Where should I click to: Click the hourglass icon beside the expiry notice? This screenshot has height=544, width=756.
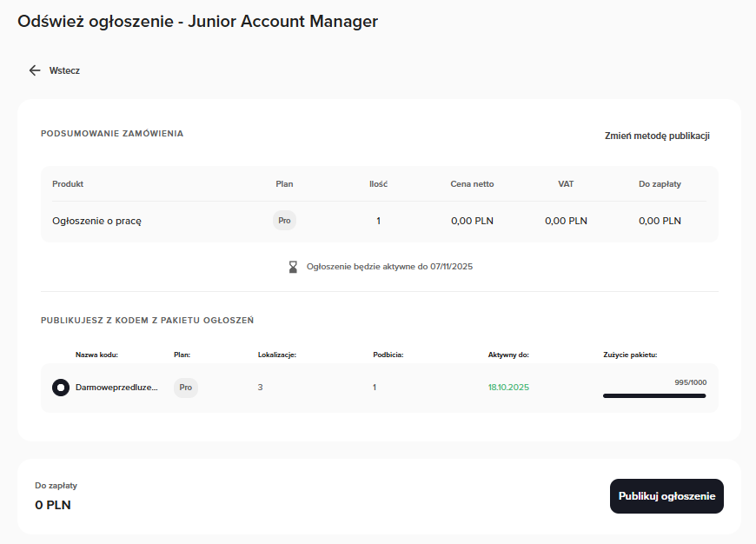pyautogui.click(x=293, y=267)
